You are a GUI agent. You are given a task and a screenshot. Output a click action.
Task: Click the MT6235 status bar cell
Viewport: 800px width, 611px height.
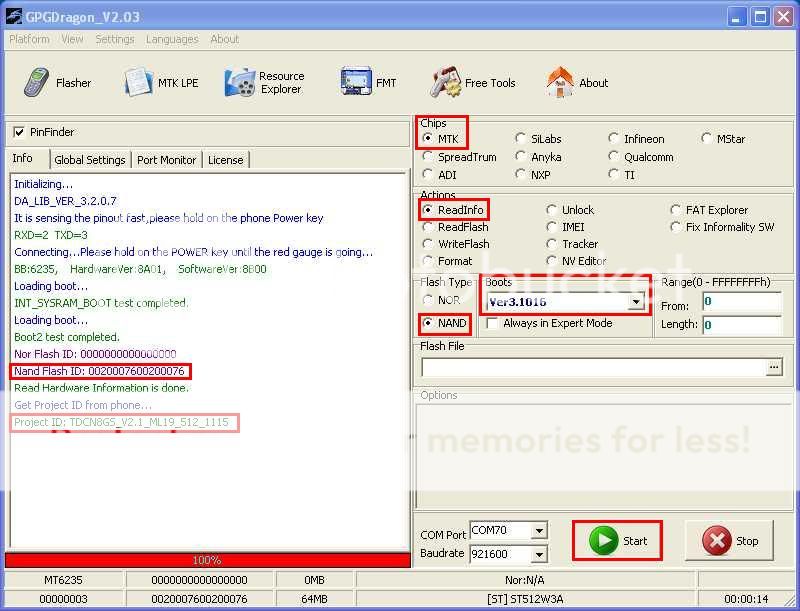(63, 580)
